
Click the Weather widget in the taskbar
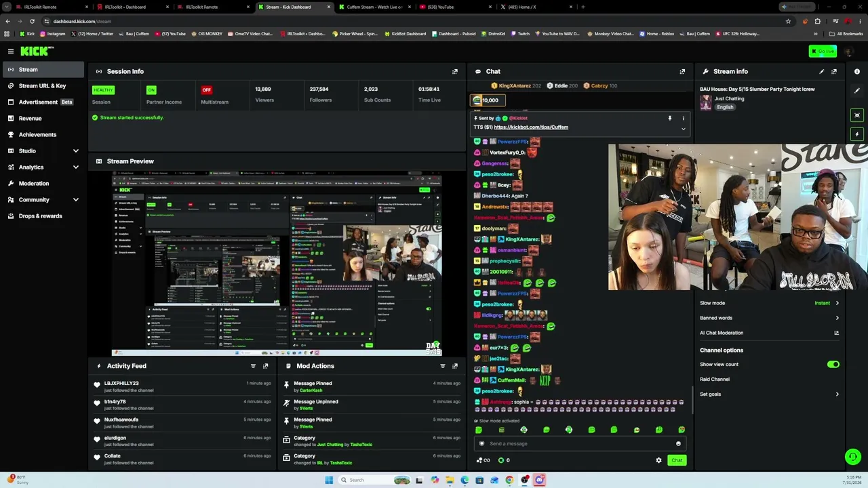[17, 480]
